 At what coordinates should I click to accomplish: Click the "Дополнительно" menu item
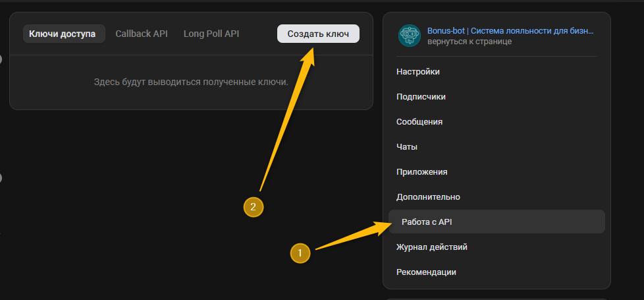click(x=428, y=197)
